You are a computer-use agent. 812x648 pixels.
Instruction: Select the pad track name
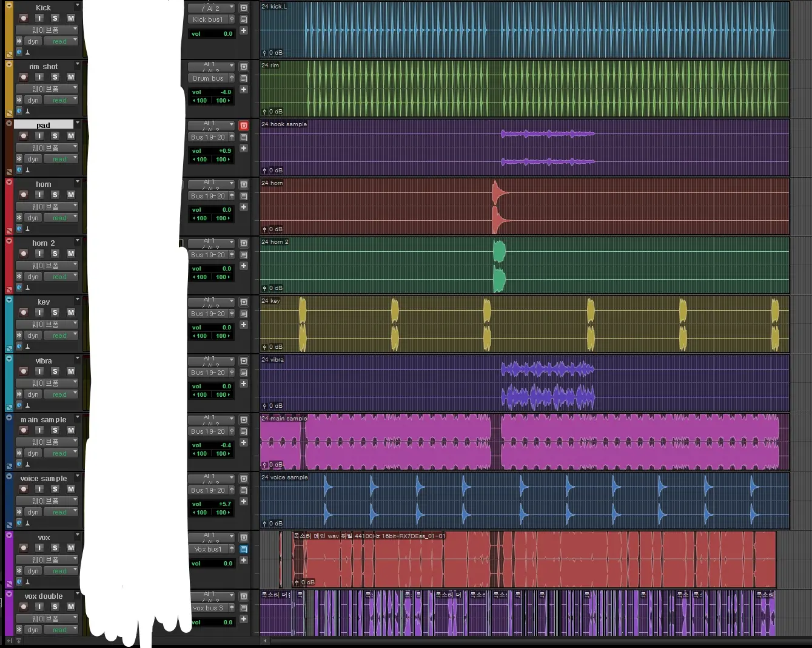click(x=44, y=125)
